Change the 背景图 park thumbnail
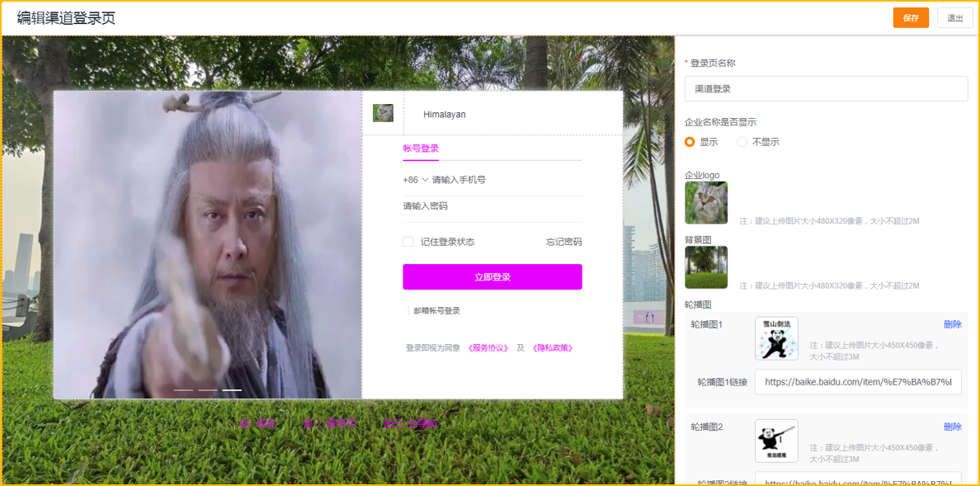Viewport: 980px width, 486px height. coord(706,267)
